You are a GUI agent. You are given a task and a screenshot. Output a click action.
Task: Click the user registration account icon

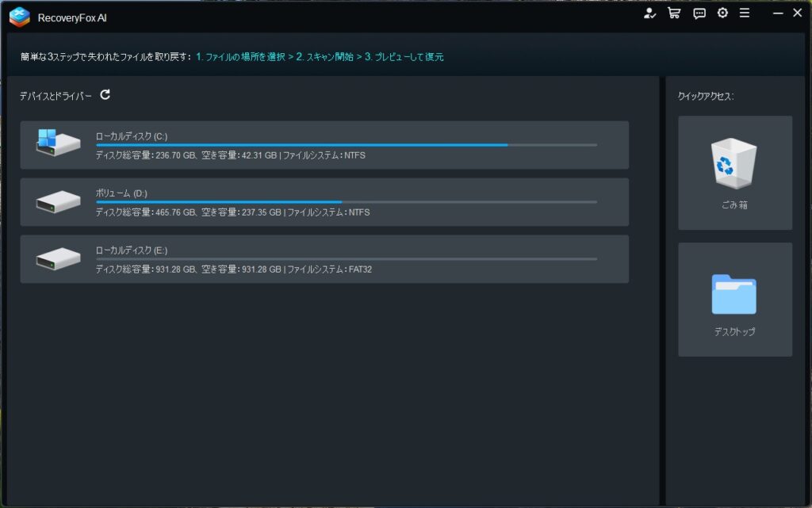(650, 13)
